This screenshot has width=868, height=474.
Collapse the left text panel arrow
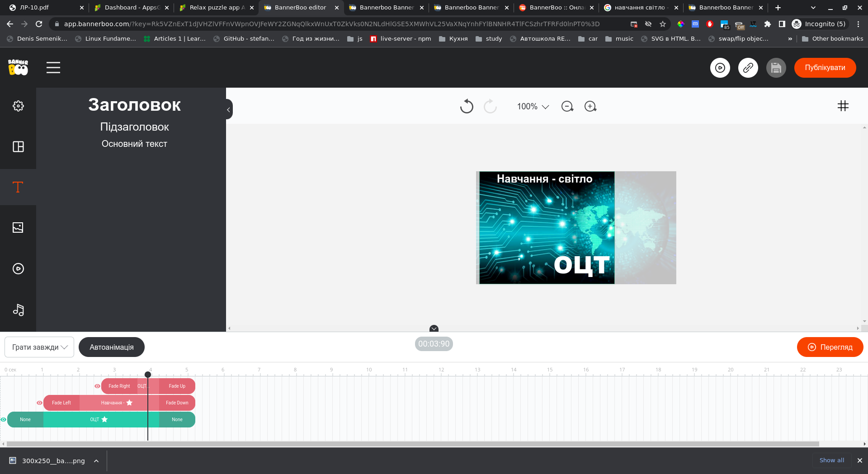(x=229, y=109)
